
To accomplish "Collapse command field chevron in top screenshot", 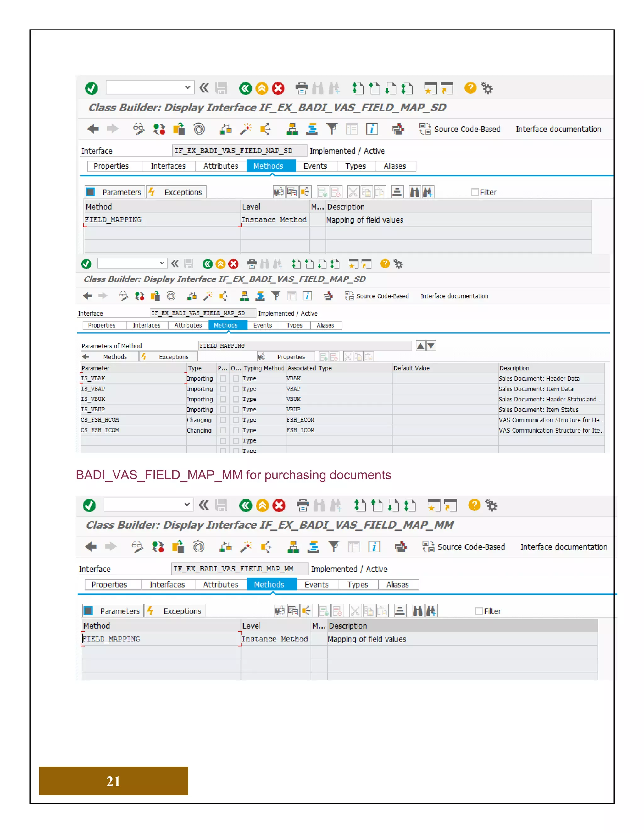I will pyautogui.click(x=204, y=88).
